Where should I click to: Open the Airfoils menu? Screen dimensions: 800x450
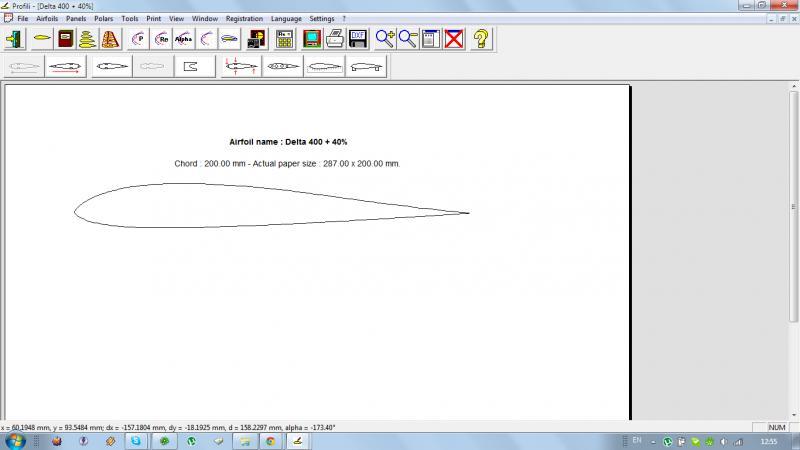47,19
